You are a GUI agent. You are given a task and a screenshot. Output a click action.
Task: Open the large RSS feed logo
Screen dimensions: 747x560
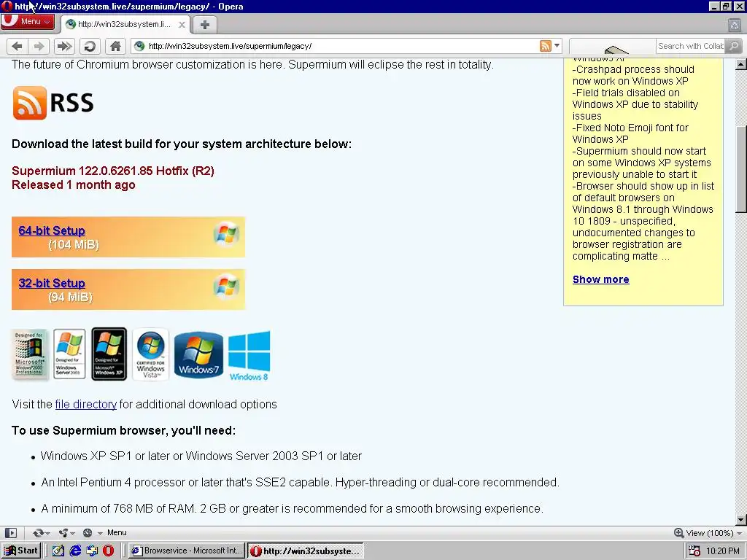click(x=53, y=103)
